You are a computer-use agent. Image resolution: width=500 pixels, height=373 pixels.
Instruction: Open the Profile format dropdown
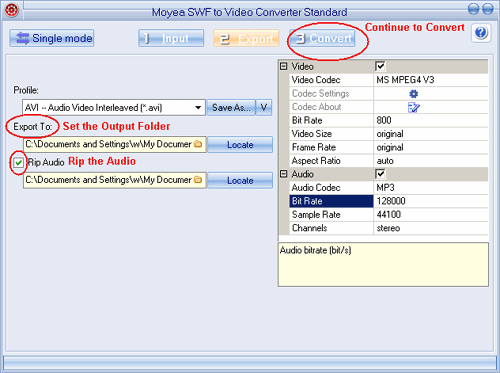[x=198, y=108]
